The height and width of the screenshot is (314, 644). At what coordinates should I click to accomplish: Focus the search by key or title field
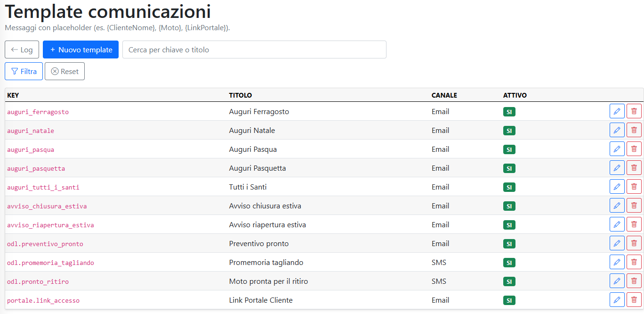pos(254,50)
